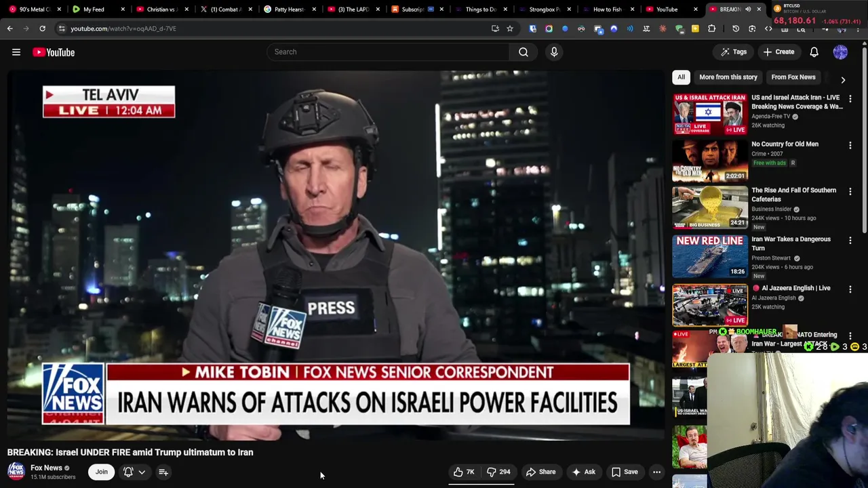Screen dimensions: 868x488
Task: Expand the Fox News notification preferences chevron
Action: click(142, 472)
